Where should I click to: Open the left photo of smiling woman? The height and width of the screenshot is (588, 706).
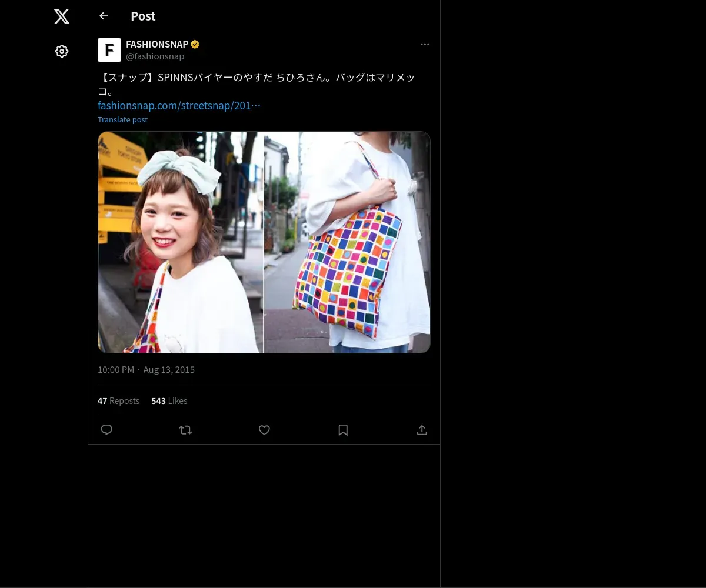[181, 242]
